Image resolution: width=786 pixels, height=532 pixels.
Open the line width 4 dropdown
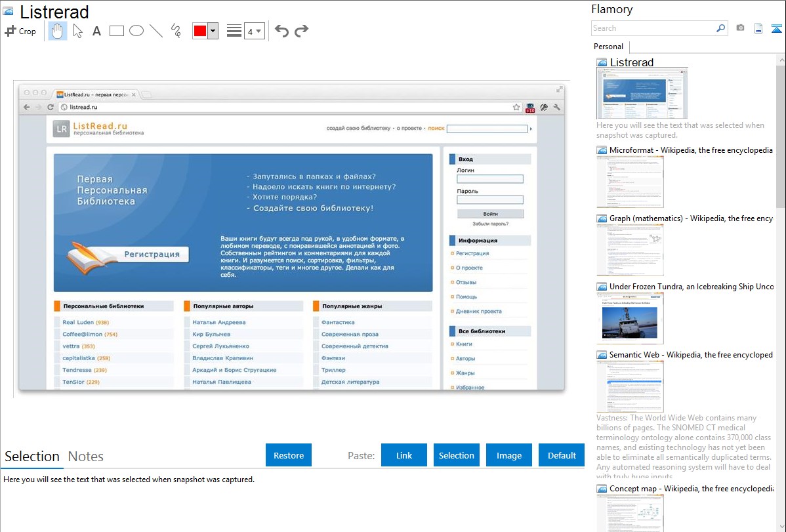[x=254, y=31]
